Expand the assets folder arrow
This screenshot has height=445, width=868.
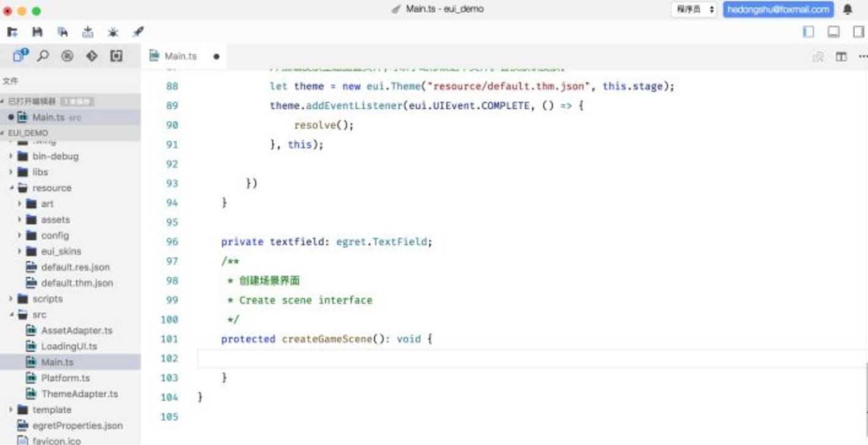pyautogui.click(x=20, y=220)
